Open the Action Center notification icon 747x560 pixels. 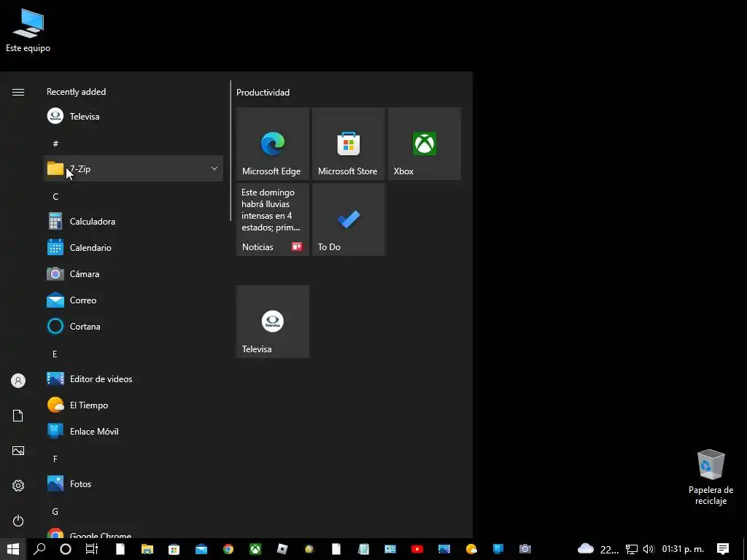coord(723,549)
